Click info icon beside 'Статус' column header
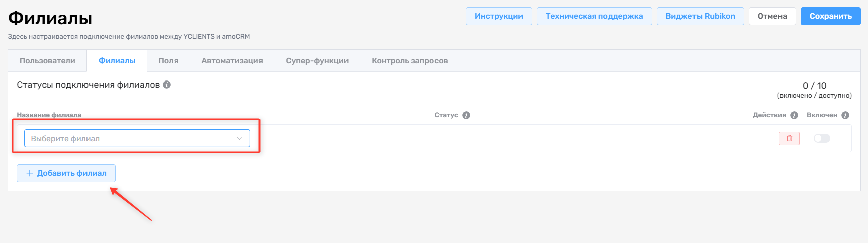This screenshot has height=243, width=868. point(466,115)
